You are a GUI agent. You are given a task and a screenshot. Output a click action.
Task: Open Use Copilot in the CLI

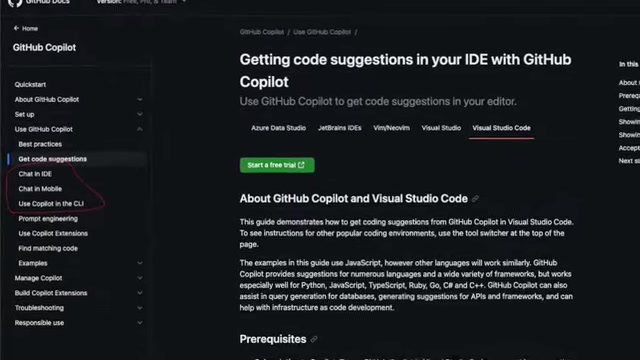(x=51, y=204)
